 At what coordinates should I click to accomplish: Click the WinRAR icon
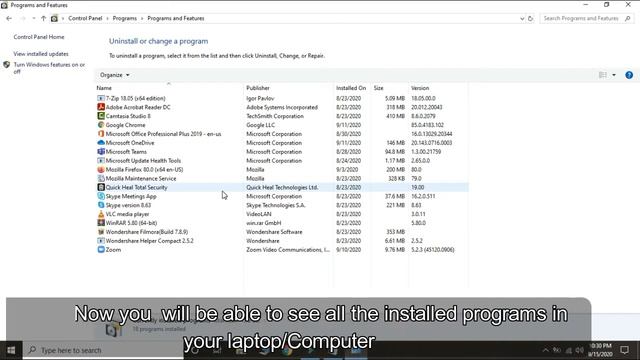[101, 223]
